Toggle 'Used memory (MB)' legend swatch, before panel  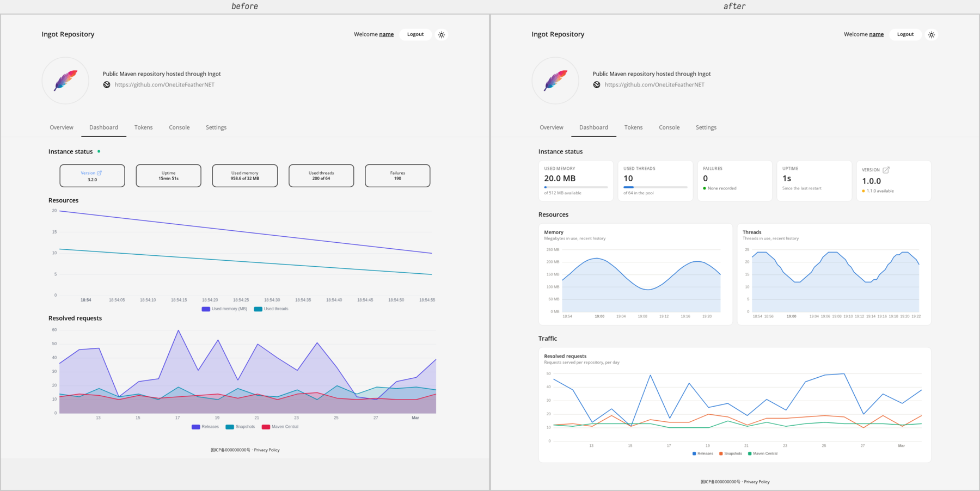[x=206, y=309]
